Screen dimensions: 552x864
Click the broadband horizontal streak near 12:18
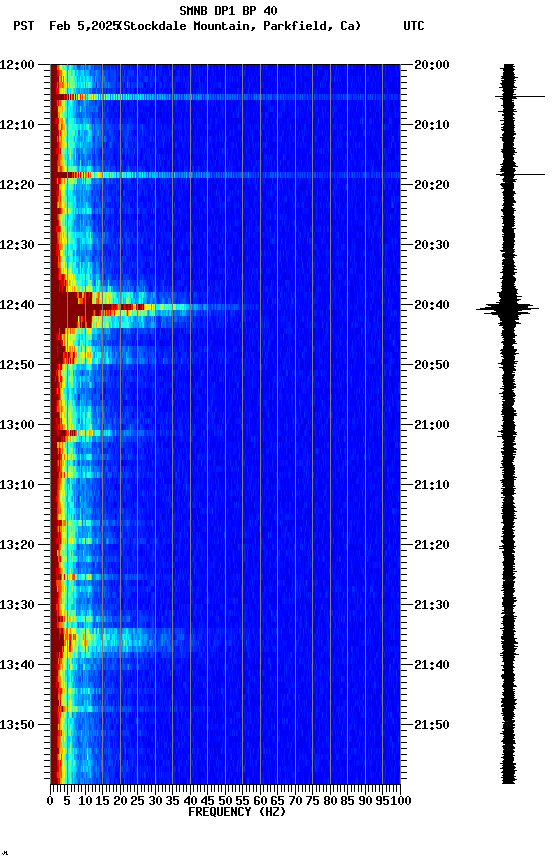coord(225,175)
